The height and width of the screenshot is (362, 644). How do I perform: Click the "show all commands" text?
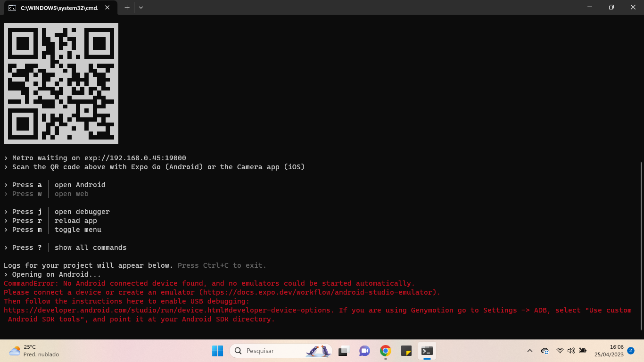click(91, 247)
